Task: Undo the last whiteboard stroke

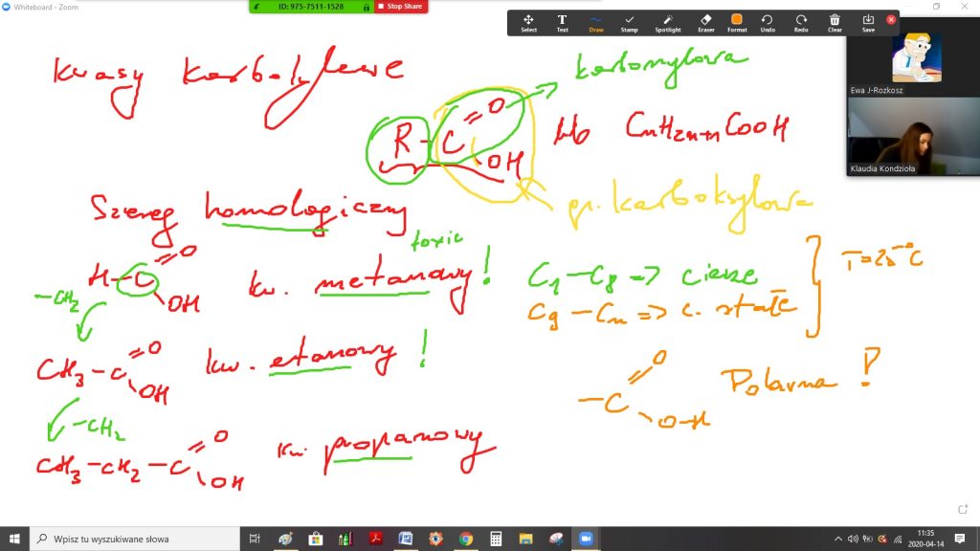Action: 768,23
